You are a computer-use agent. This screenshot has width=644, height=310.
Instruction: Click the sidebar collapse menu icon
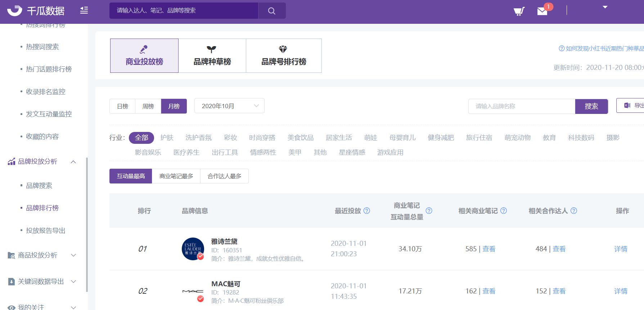tap(84, 10)
